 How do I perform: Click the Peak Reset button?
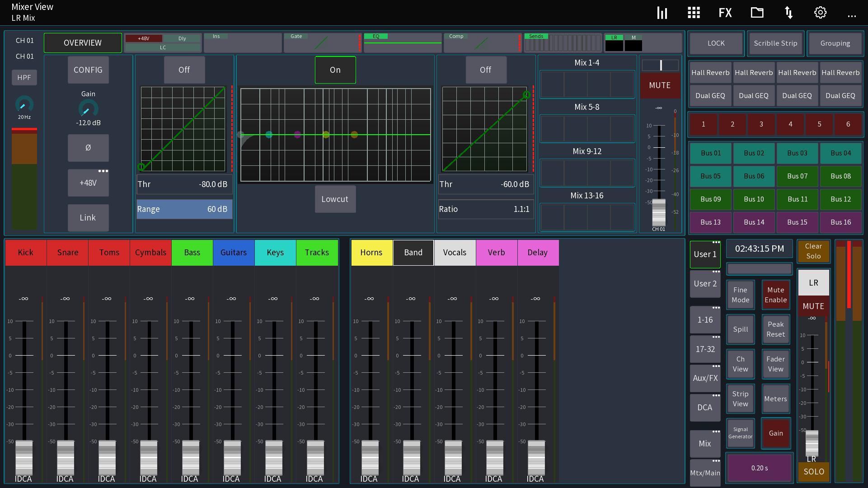click(x=775, y=329)
